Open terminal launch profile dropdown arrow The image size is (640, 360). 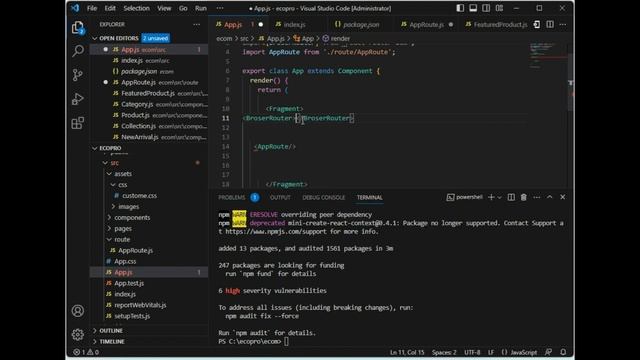[x=499, y=197]
